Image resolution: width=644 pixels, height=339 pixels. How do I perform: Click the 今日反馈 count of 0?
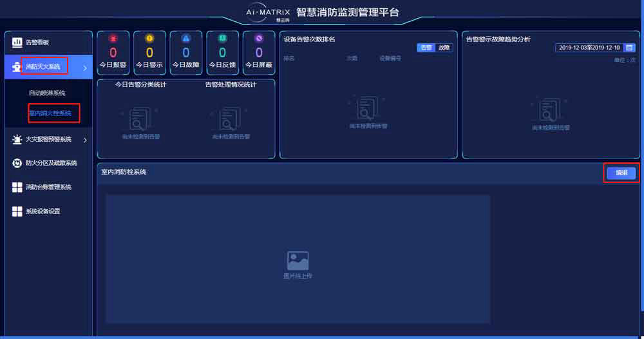click(222, 53)
